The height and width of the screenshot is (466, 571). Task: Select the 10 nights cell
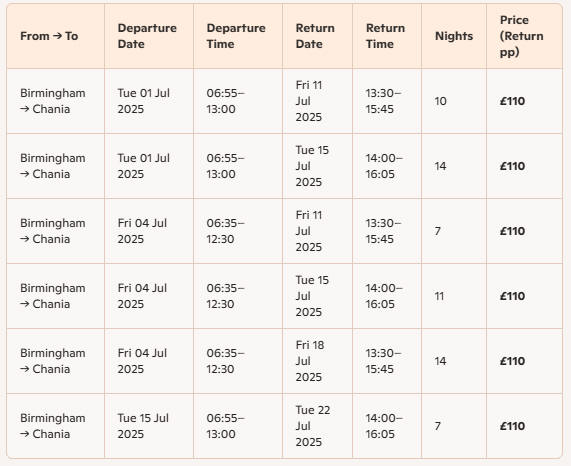point(440,101)
